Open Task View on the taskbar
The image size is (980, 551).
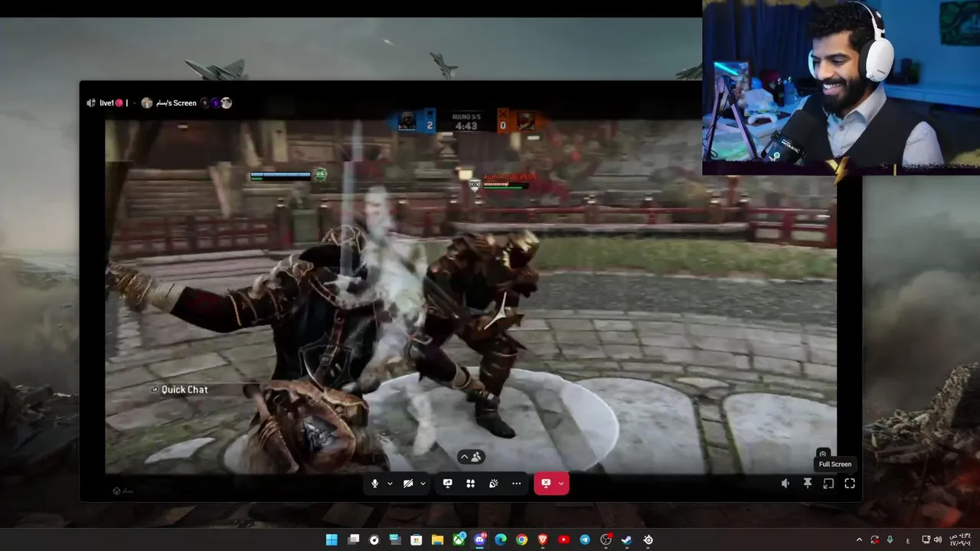click(x=354, y=540)
